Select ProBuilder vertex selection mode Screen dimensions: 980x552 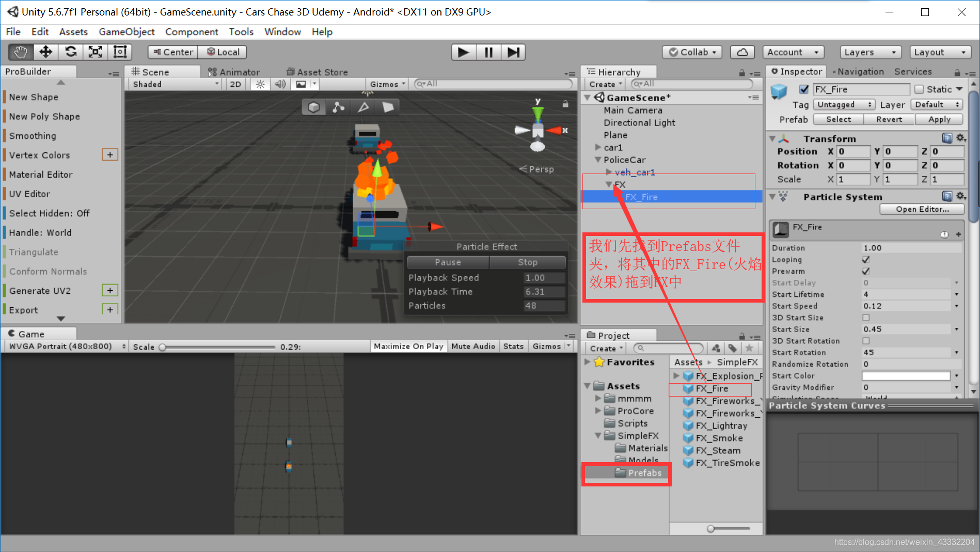(338, 107)
